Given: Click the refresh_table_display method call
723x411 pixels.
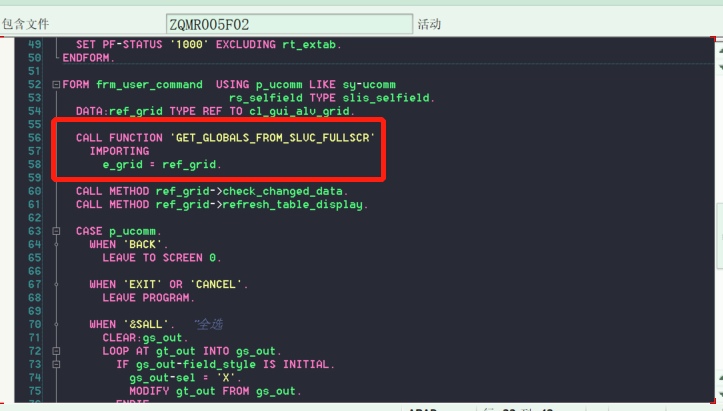Looking at the screenshot, I should click(222, 205).
